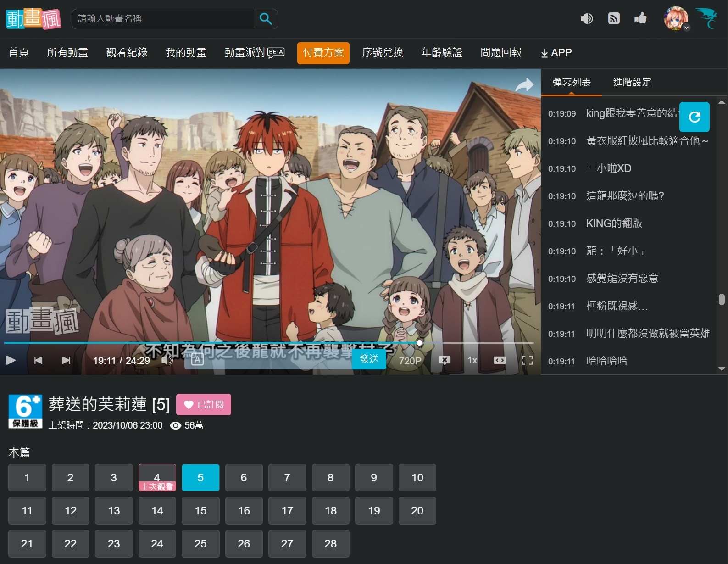Click danmaku 'KING的翻版'

[614, 223]
